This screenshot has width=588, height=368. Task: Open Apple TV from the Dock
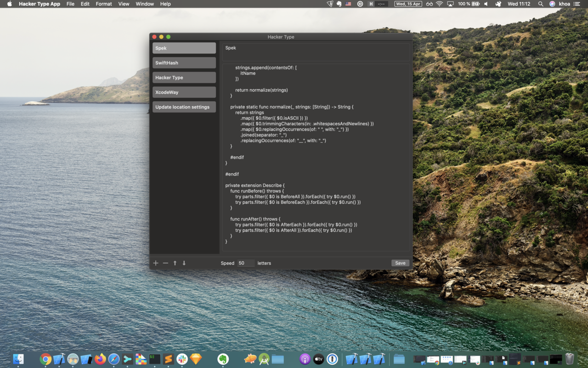[318, 359]
